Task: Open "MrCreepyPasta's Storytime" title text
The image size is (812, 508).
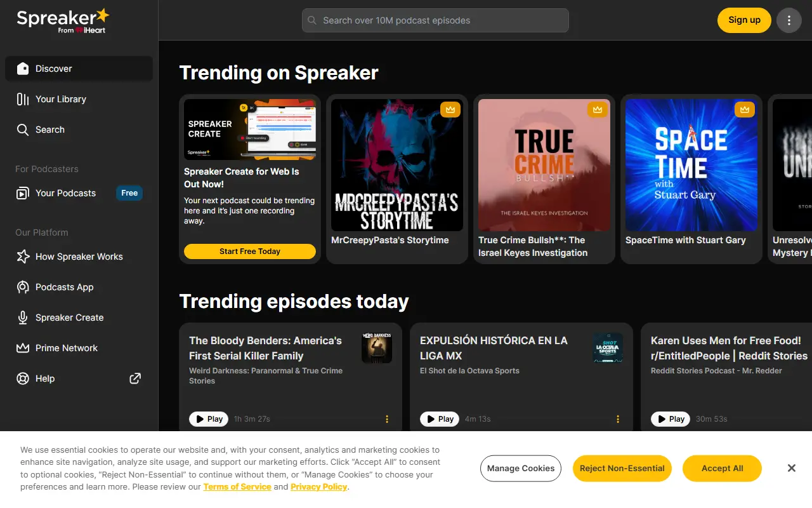Action: tap(390, 240)
